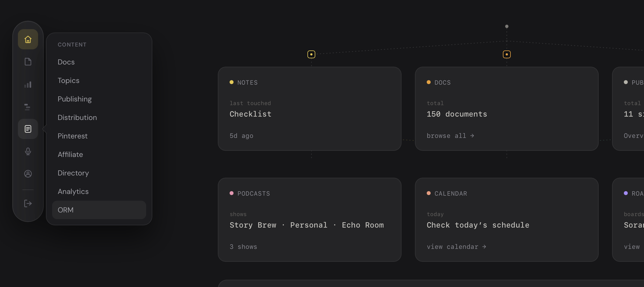The image size is (644, 287).
Task: Open the microphone podcasts icon
Action: coord(28,151)
